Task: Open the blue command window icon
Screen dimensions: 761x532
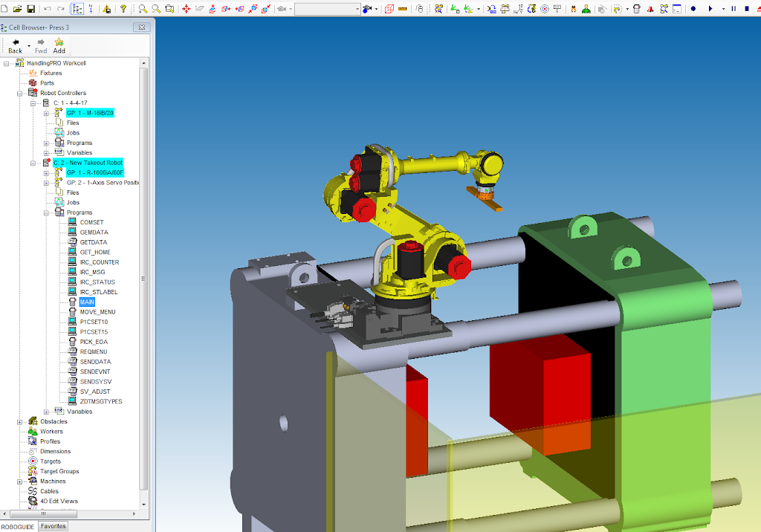Action: (x=677, y=9)
